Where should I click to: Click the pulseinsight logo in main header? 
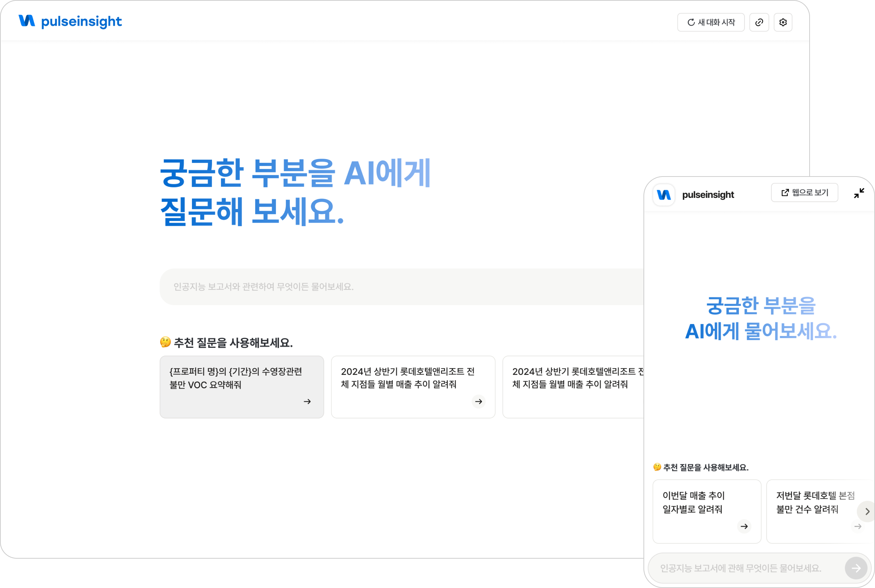click(x=70, y=21)
